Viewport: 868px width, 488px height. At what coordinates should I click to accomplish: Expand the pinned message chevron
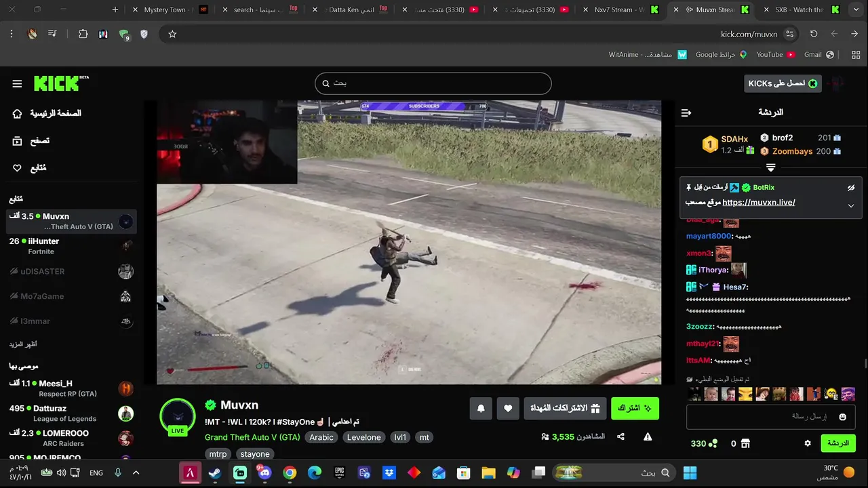click(851, 205)
